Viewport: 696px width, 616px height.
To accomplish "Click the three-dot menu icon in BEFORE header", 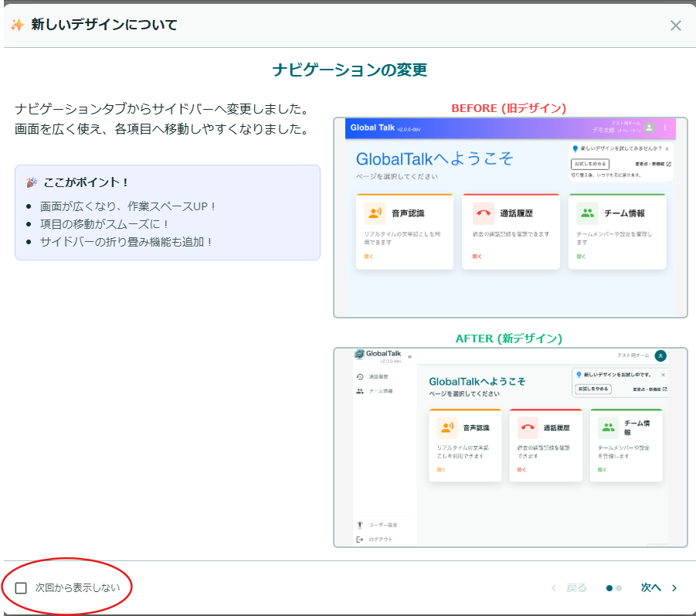I will [x=665, y=128].
